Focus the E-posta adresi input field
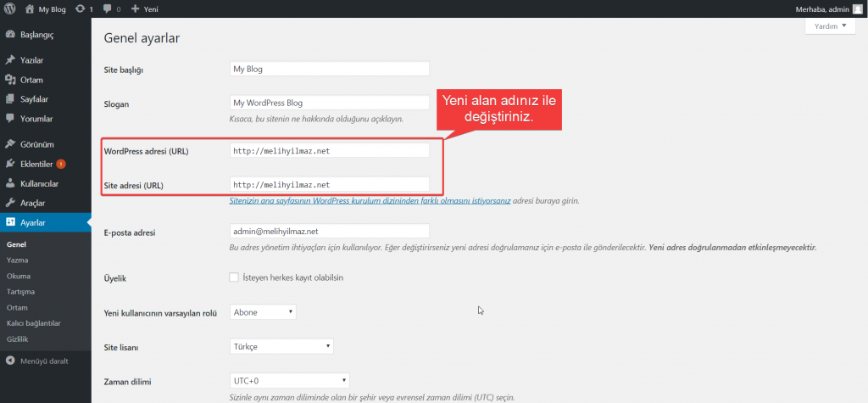The height and width of the screenshot is (403, 868). pos(330,231)
